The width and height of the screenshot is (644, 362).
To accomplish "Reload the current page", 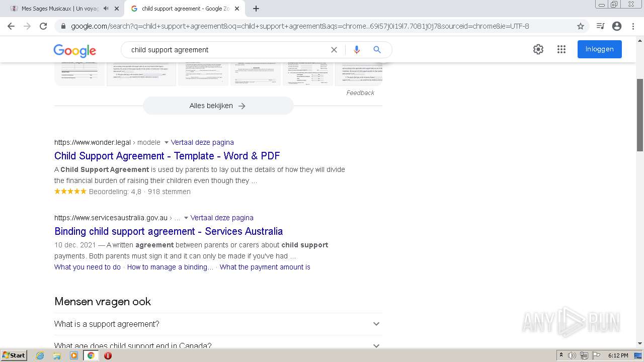I will click(43, 26).
